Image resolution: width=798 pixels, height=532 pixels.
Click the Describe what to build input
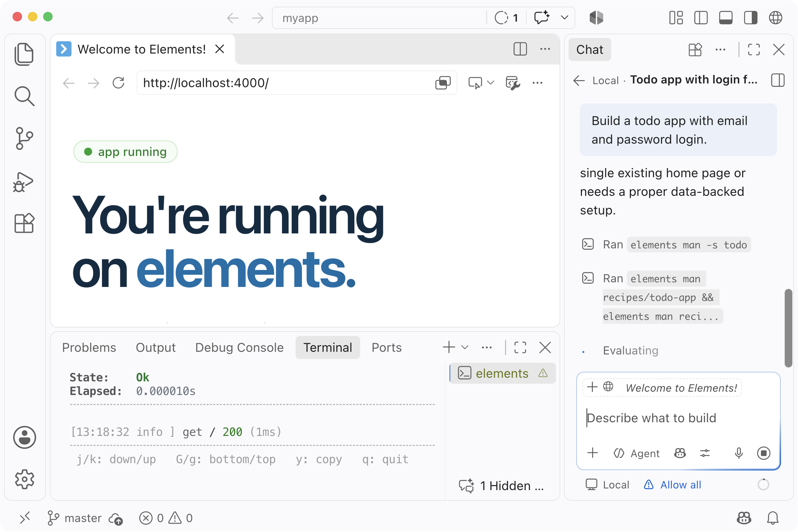point(678,418)
